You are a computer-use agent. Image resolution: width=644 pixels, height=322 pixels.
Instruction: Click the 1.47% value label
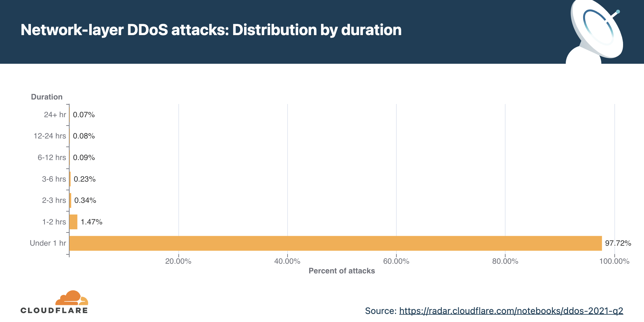(x=91, y=222)
